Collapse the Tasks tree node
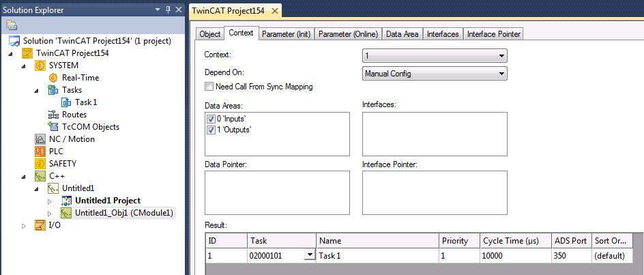Viewport: 644px width, 275px height. click(37, 90)
